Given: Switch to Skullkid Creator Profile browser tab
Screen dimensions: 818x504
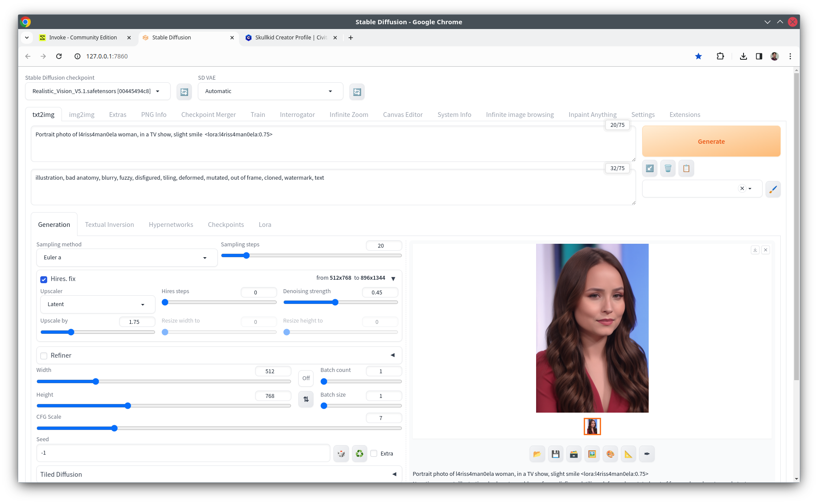Looking at the screenshot, I should tap(291, 38).
